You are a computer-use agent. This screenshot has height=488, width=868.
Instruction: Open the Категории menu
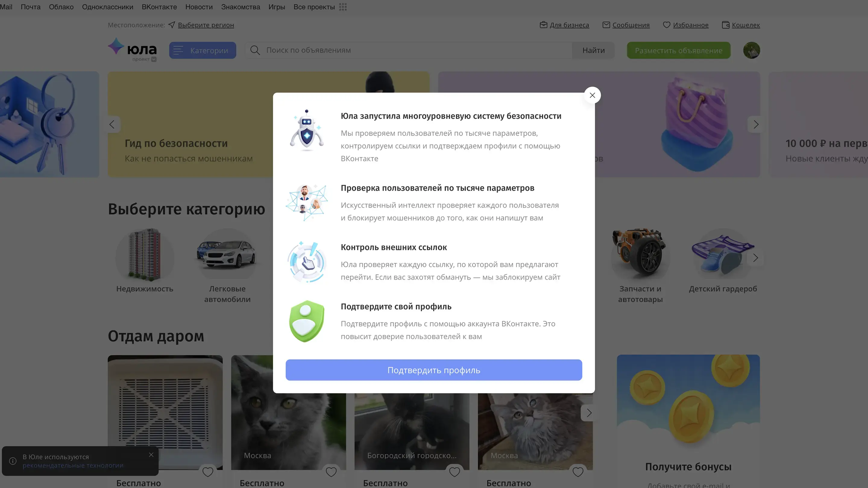point(203,50)
